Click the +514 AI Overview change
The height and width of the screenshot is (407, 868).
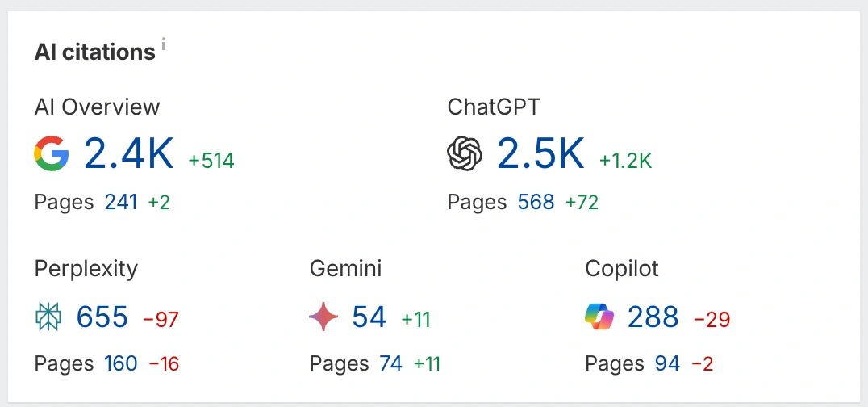pos(211,162)
